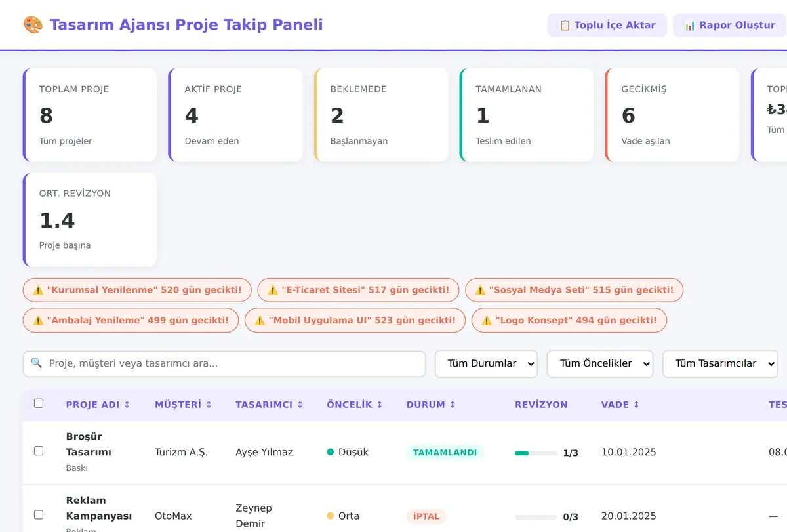Open the "Mobil Uygulama UI" 523 gün gecikti alert

[355, 321]
